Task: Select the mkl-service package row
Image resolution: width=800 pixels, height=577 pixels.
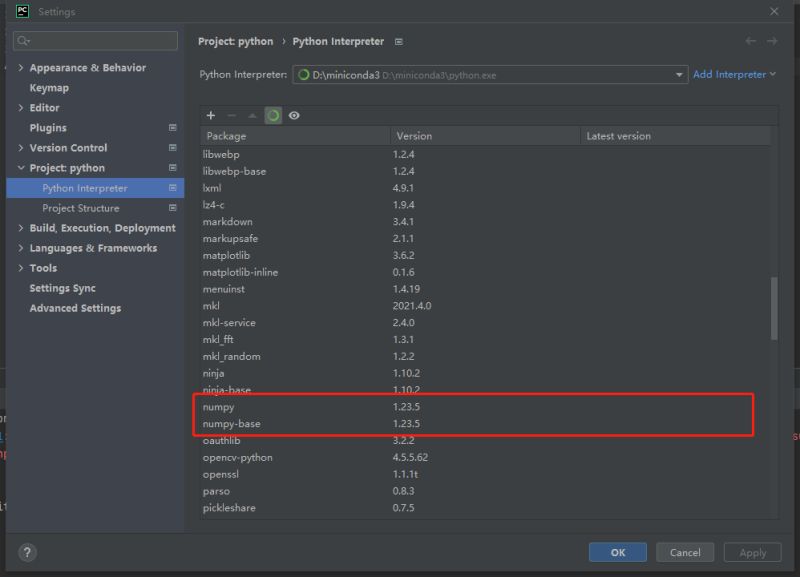Action: click(x=485, y=322)
